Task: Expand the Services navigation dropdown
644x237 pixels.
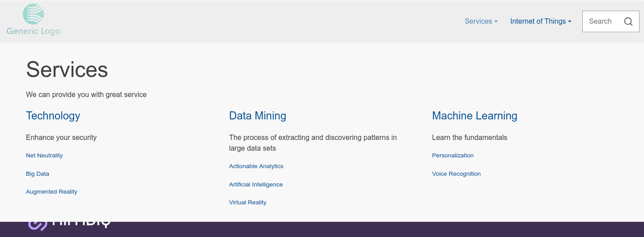Action: (x=481, y=21)
